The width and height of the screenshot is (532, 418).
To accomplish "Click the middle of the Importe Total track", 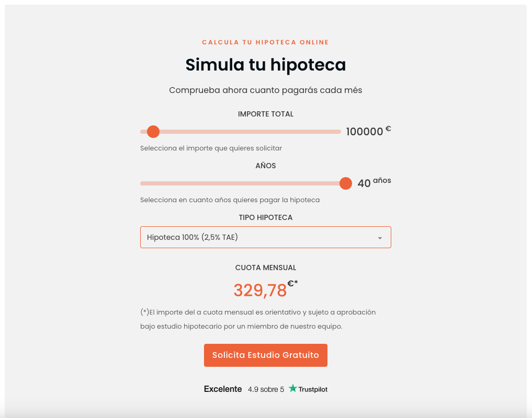I will click(x=241, y=132).
